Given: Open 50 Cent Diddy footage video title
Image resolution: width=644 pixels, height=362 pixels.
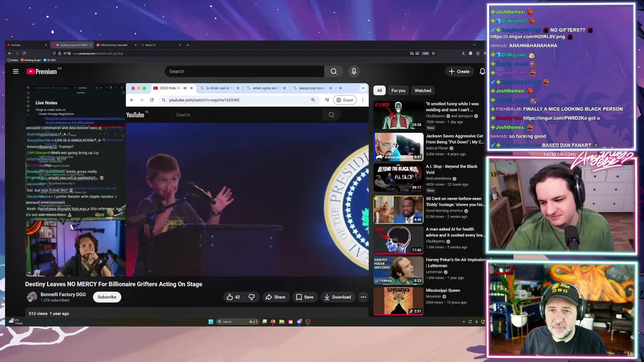Looking at the screenshot, I should coord(454,202).
